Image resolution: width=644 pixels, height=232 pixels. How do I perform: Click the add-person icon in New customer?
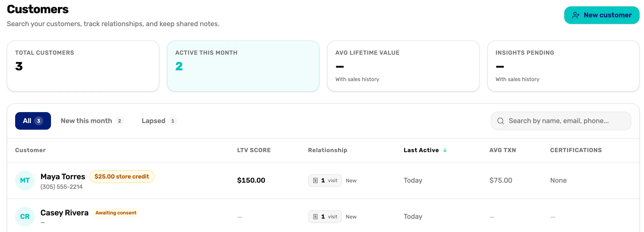[576, 15]
